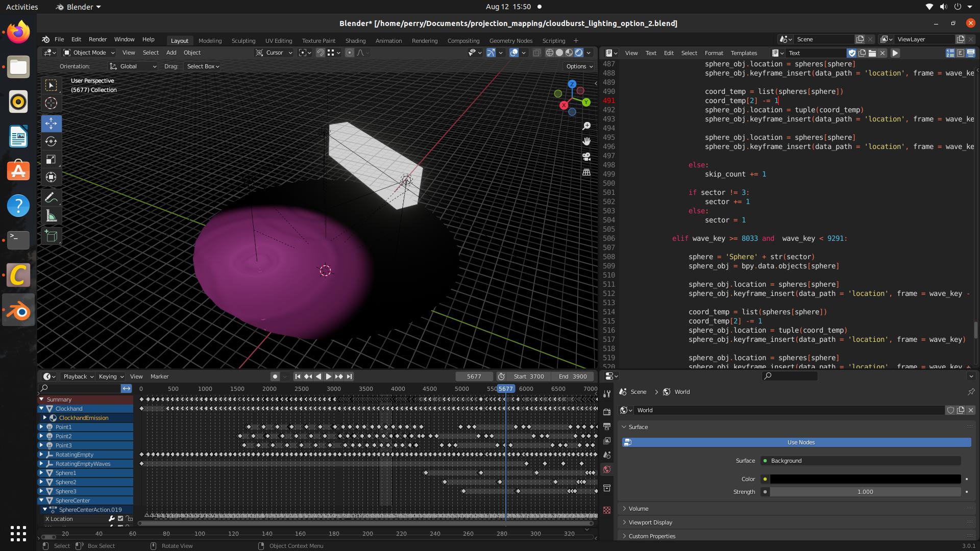Run the script with the play icon
The image size is (980, 551).
[x=895, y=53]
